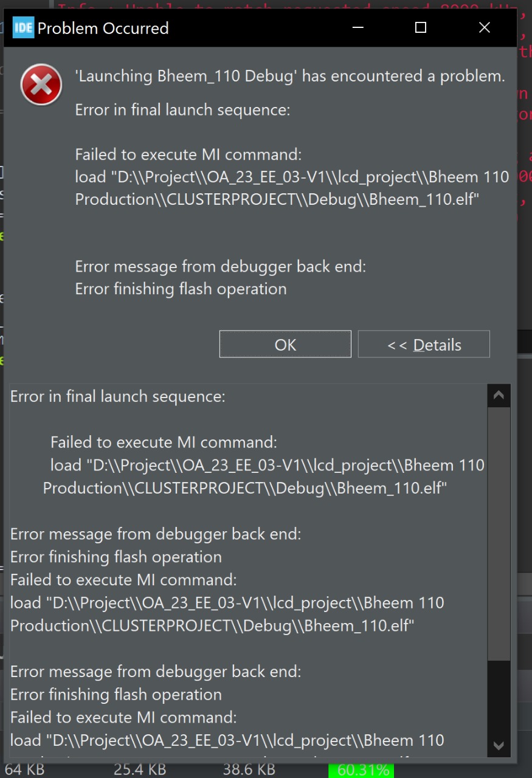This screenshot has width=532, height=778.
Task: Click the green 60.31% usage bar
Action: point(361,770)
